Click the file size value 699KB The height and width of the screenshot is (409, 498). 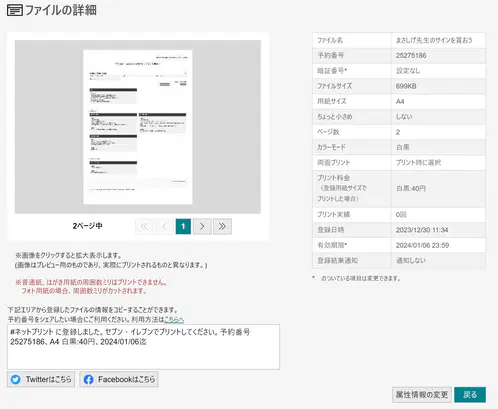pyautogui.click(x=406, y=86)
